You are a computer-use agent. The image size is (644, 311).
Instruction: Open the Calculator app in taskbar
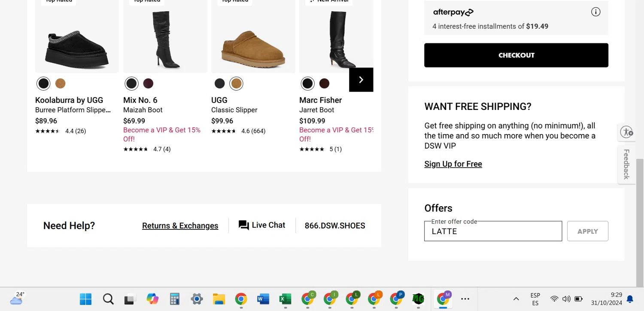174,299
